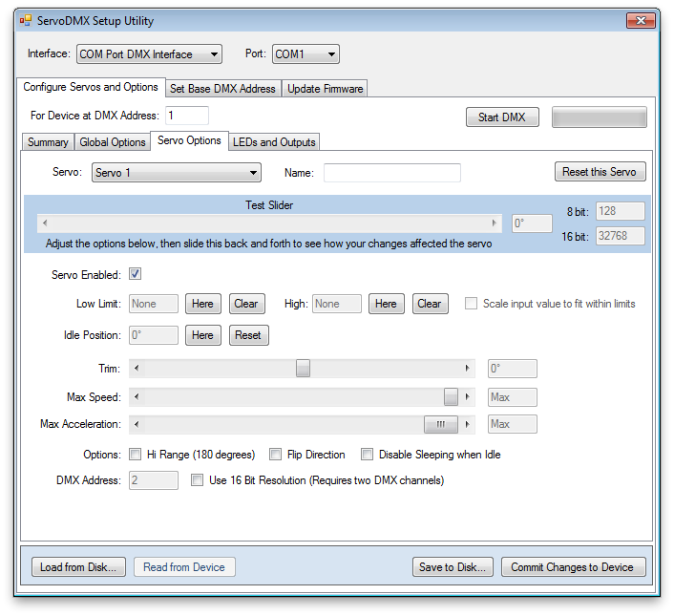Switch to Set Base DMX Address tab
674x616 pixels.
click(222, 89)
